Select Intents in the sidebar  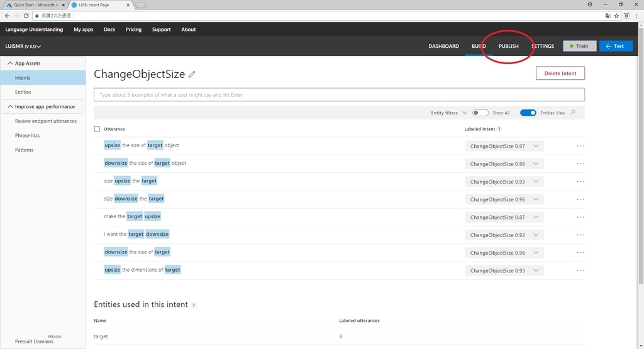(43, 77)
